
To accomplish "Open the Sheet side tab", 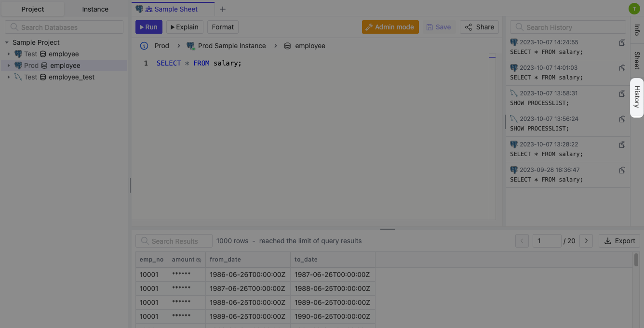I will point(637,60).
